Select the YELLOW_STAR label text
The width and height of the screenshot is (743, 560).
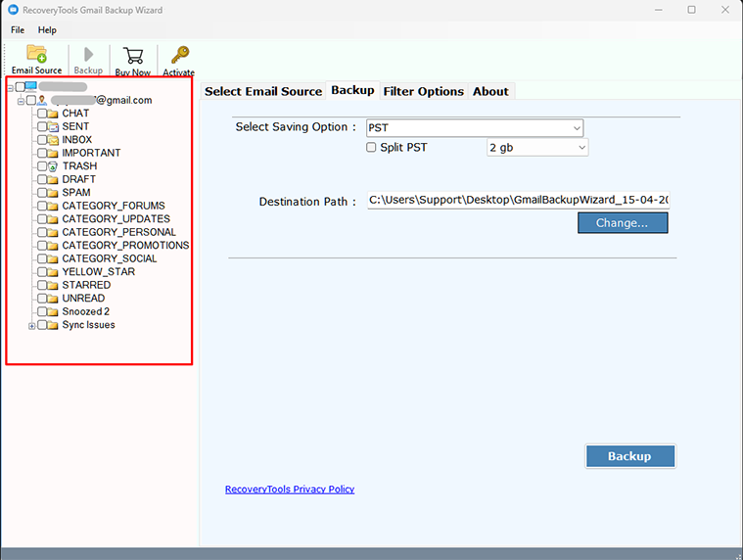pos(99,272)
